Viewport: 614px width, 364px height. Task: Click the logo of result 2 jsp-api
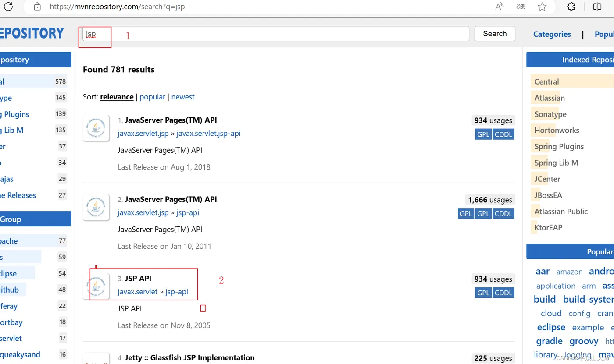coord(96,207)
